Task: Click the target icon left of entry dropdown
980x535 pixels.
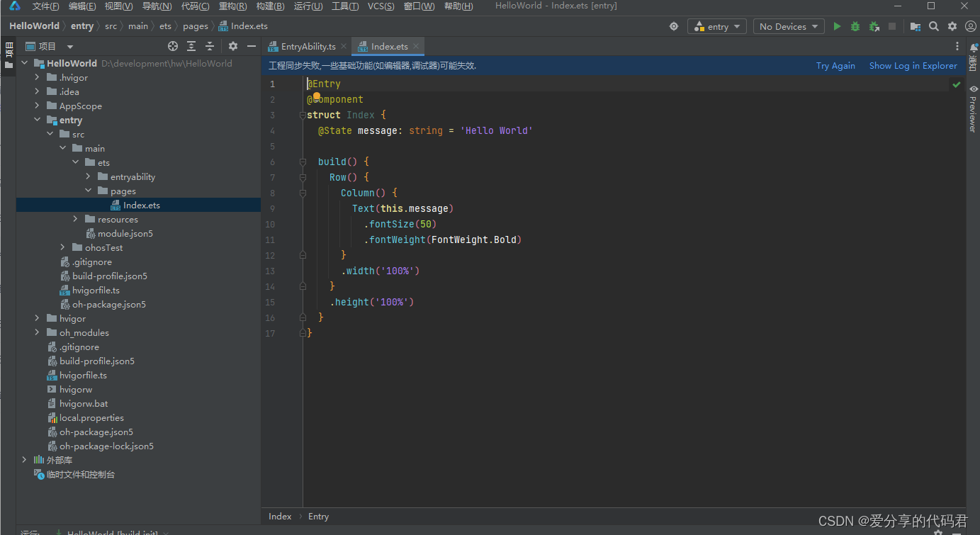Action: click(674, 26)
